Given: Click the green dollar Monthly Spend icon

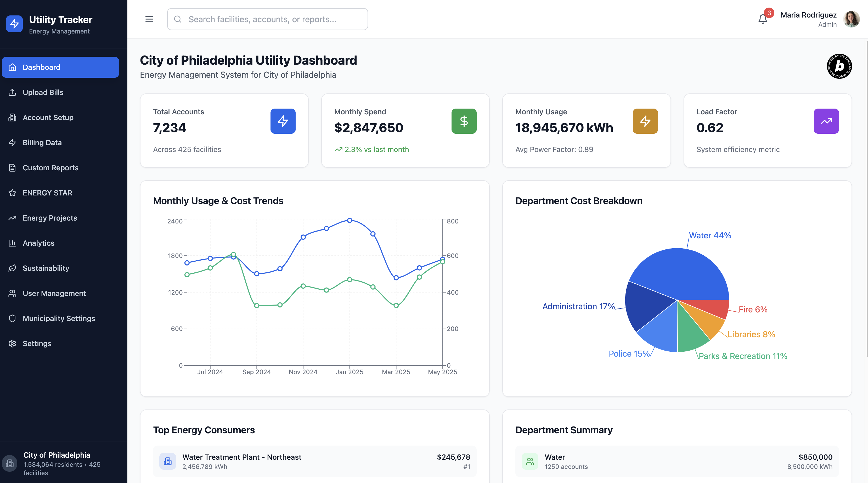Looking at the screenshot, I should [464, 121].
